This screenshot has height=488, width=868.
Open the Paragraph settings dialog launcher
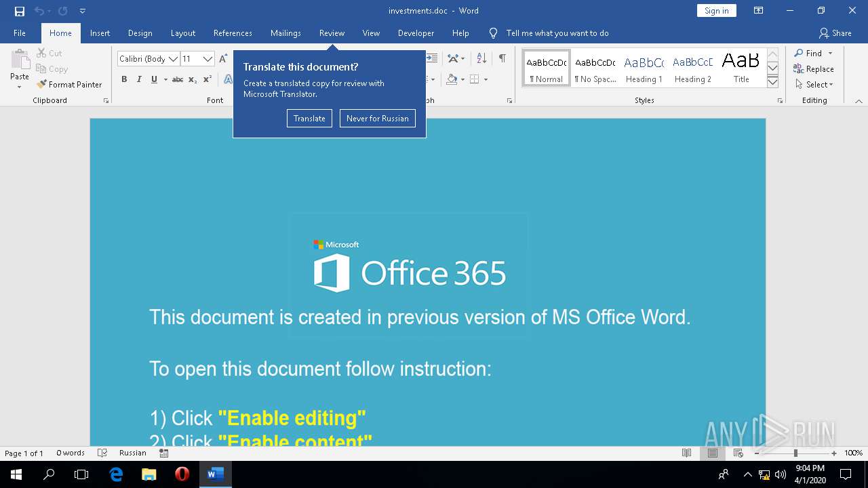[x=509, y=100]
